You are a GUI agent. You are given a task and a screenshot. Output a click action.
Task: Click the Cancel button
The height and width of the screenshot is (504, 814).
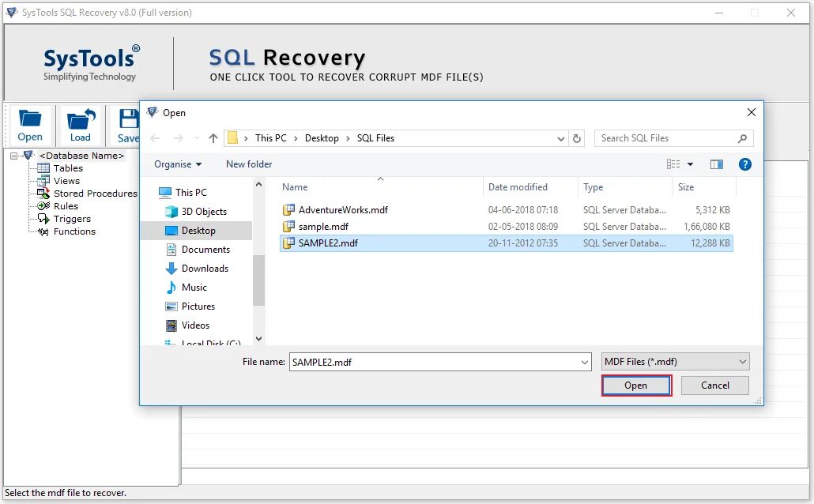715,386
